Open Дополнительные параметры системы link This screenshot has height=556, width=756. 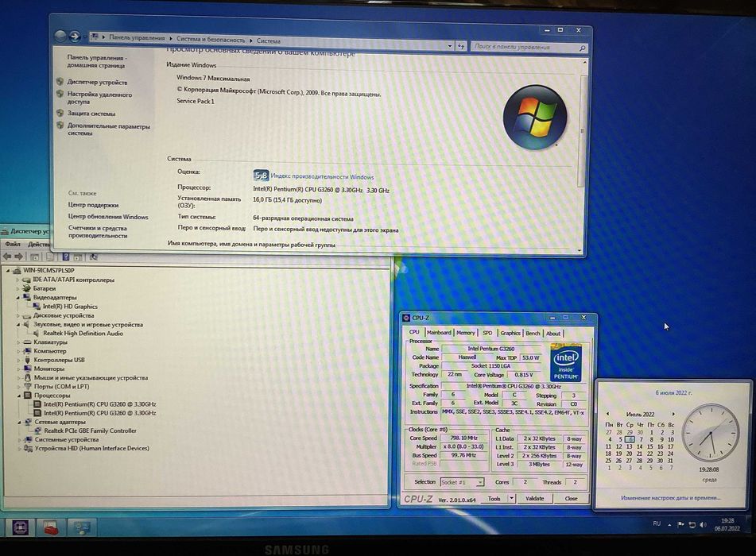click(x=108, y=129)
